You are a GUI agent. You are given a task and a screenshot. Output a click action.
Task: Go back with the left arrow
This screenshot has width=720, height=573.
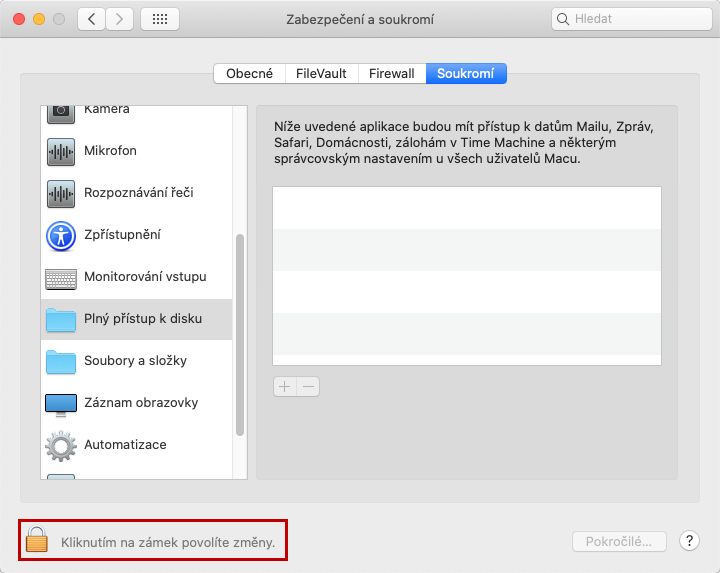tap(91, 19)
